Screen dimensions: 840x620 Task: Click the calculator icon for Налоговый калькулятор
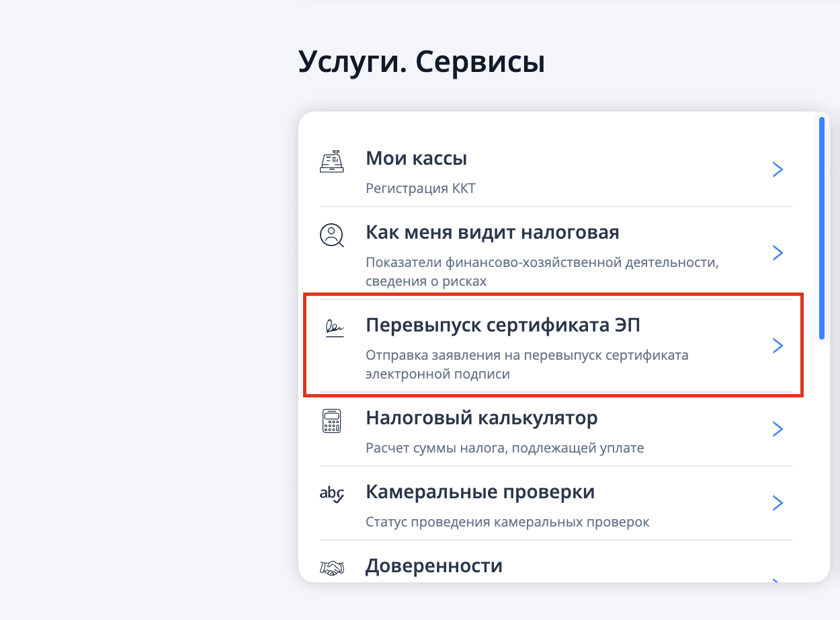[x=331, y=421]
